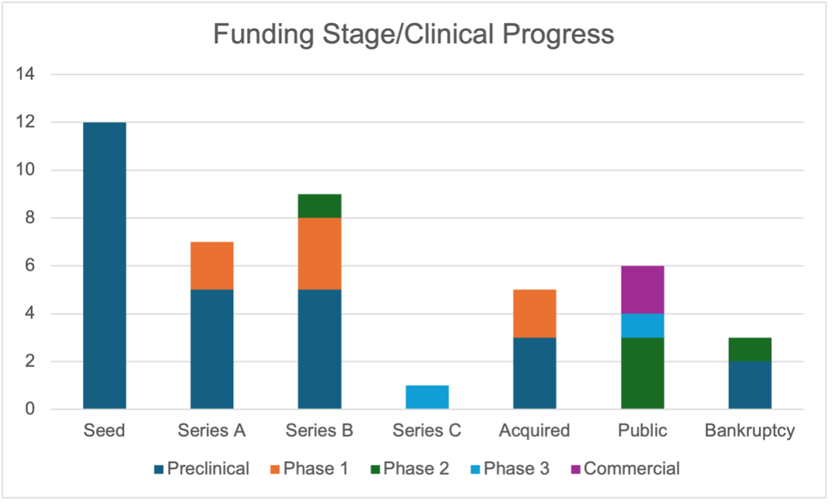The image size is (833, 504).
Task: Select the Preclinical segment of Acquired bar
Action: pyautogui.click(x=534, y=373)
